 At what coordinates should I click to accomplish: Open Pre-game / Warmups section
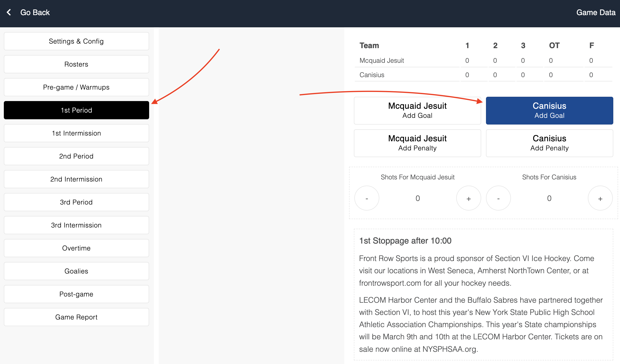(76, 87)
